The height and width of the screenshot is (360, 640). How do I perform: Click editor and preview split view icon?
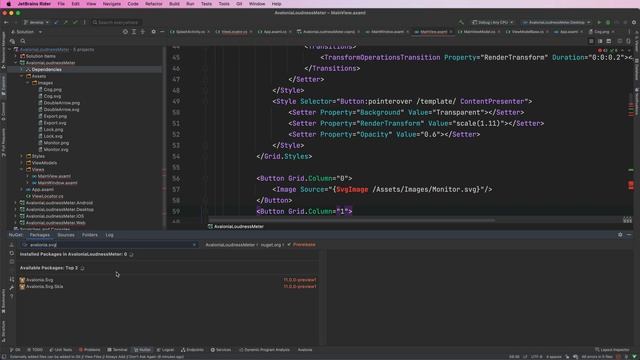[600, 41]
